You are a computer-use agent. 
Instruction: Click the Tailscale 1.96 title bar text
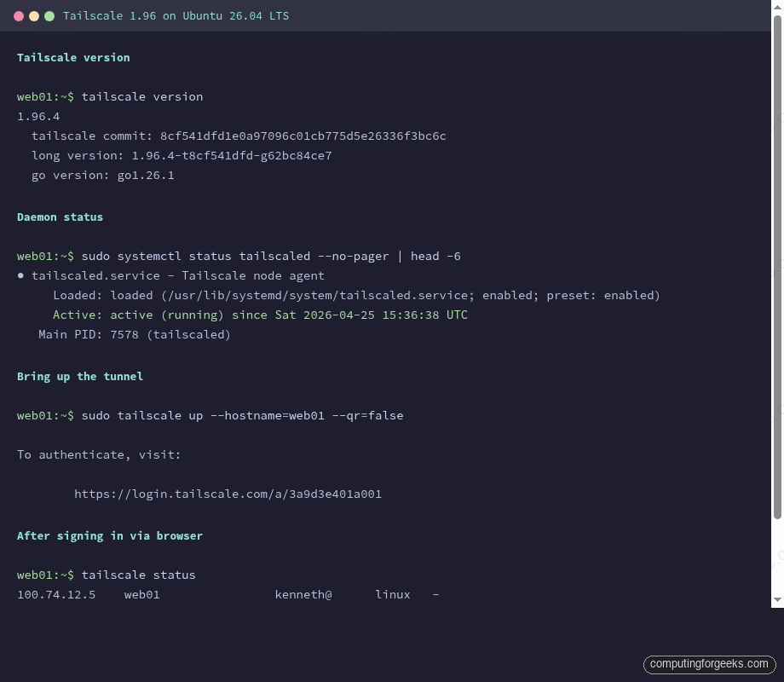tap(176, 15)
